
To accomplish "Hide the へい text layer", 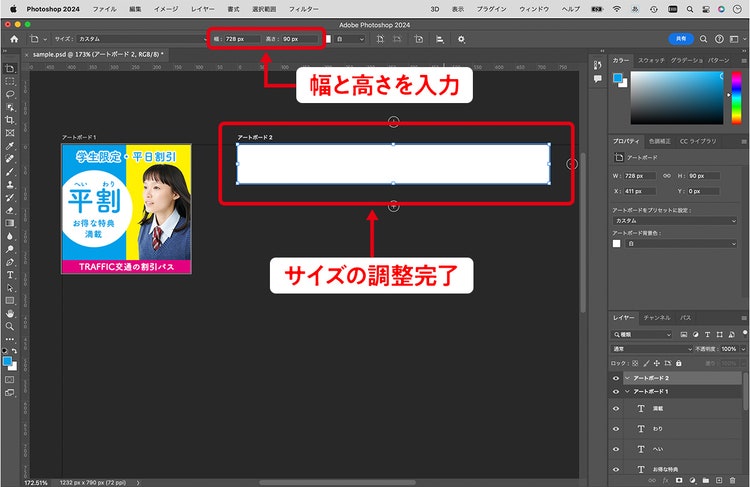I will click(x=616, y=449).
